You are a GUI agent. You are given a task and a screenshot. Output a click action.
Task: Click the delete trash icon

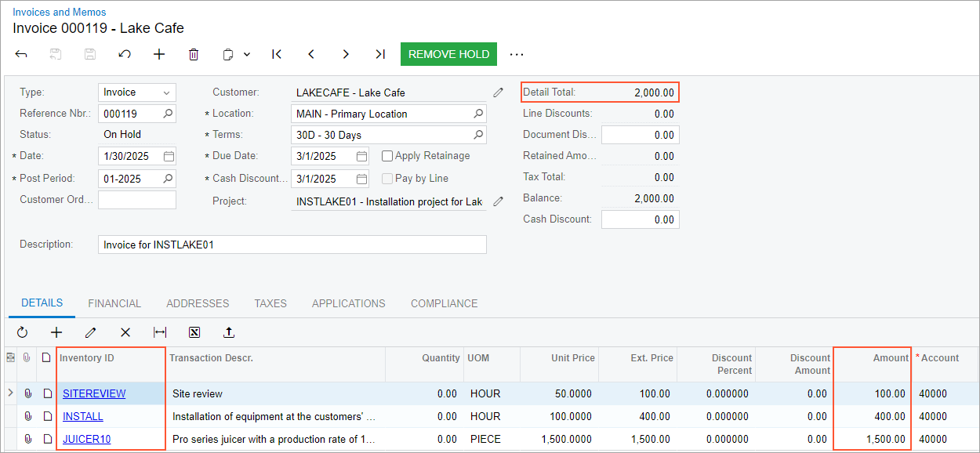[194, 54]
